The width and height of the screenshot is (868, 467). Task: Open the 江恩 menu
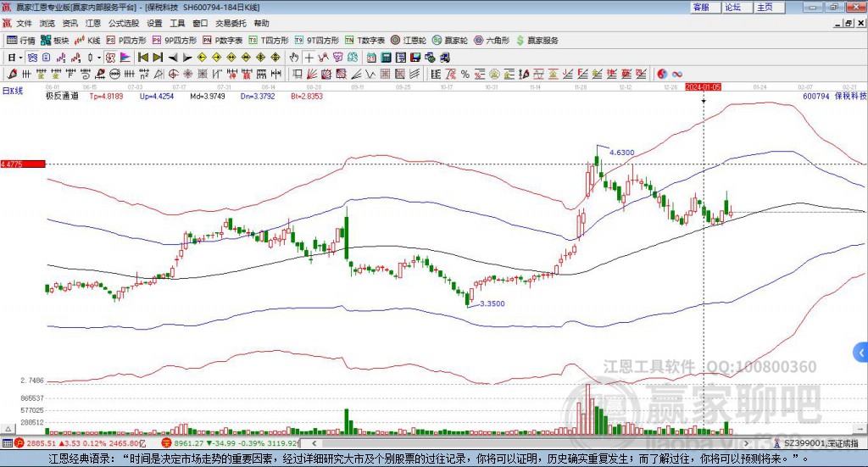93,23
